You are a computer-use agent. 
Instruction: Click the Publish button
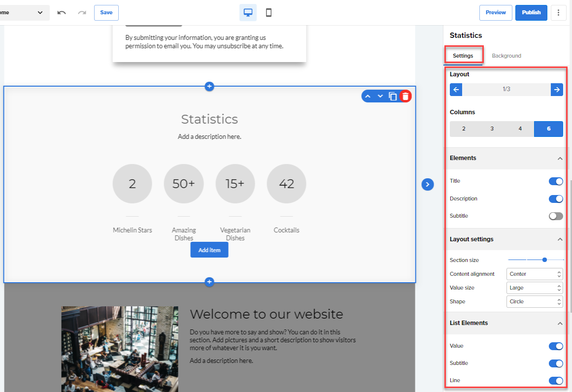point(531,13)
